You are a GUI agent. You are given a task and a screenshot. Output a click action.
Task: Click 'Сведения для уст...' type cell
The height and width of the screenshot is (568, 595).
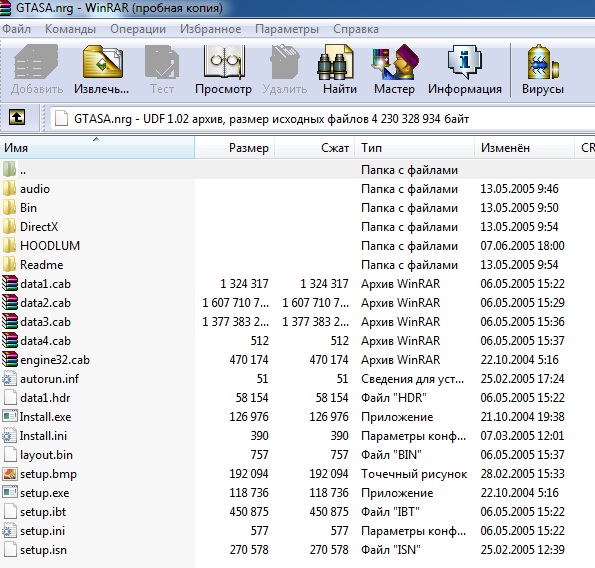click(x=412, y=379)
